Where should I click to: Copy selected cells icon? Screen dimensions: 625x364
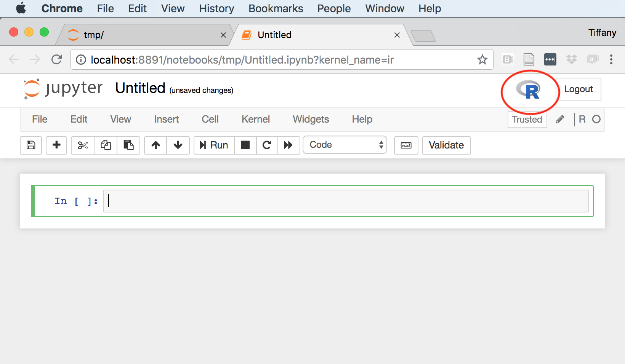point(106,145)
